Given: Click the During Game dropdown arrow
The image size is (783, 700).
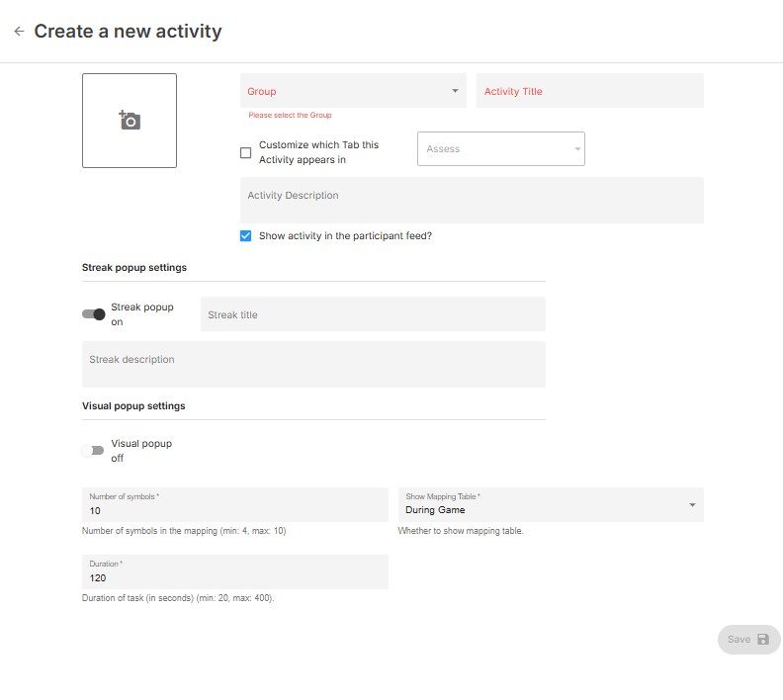Looking at the screenshot, I should [692, 505].
